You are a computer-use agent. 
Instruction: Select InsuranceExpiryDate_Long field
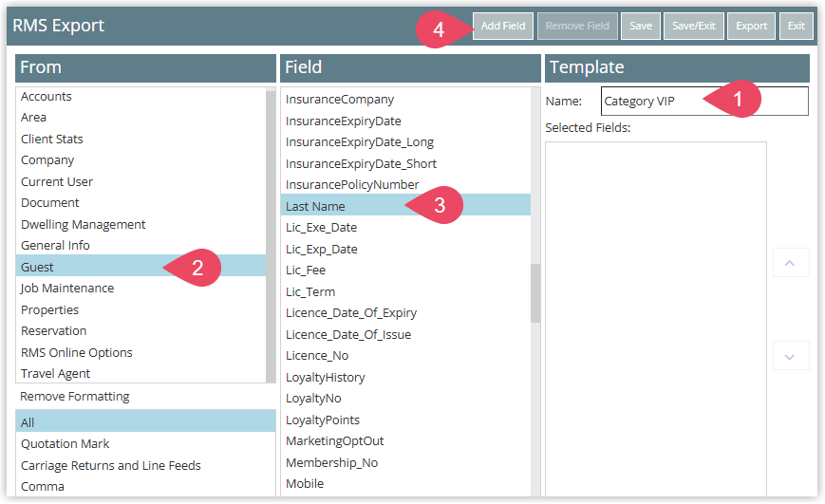(x=405, y=142)
